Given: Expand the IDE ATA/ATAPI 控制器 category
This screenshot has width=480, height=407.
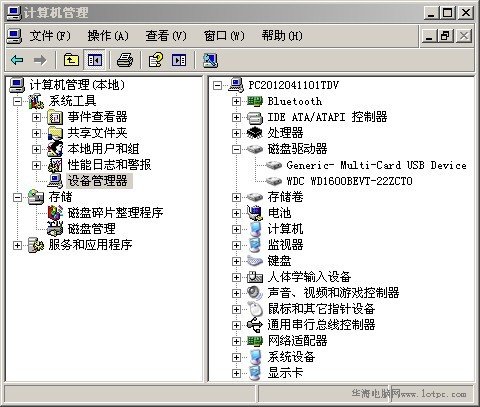Looking at the screenshot, I should (236, 117).
